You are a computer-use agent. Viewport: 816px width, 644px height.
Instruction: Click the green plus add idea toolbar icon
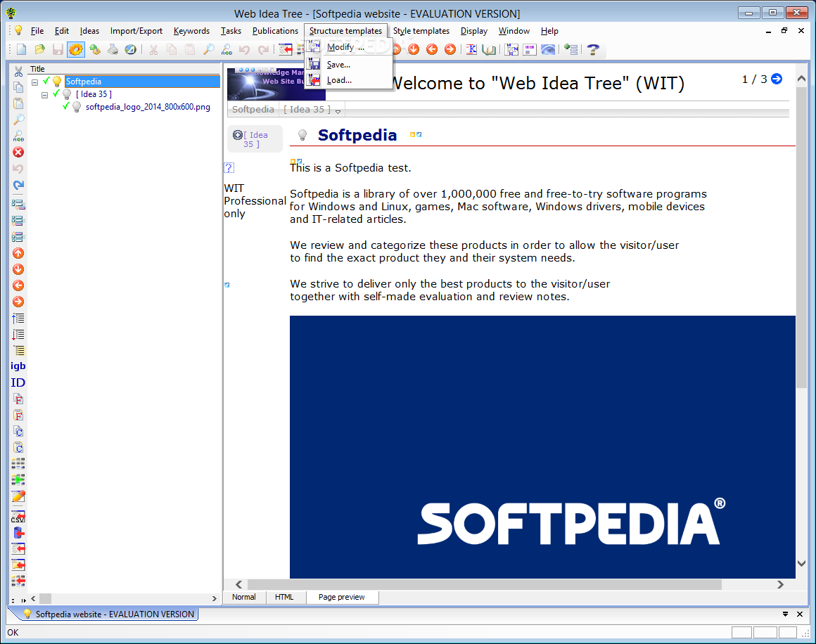click(x=571, y=49)
